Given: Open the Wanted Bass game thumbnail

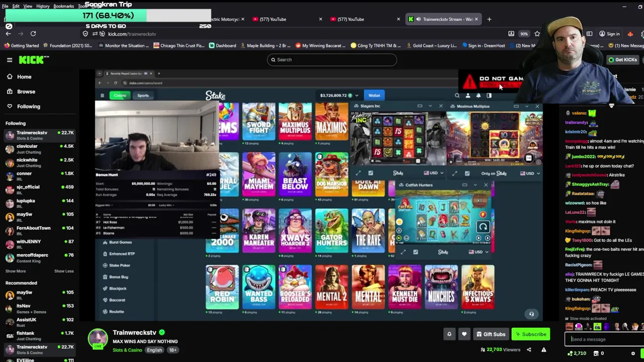Looking at the screenshot, I should (259, 287).
